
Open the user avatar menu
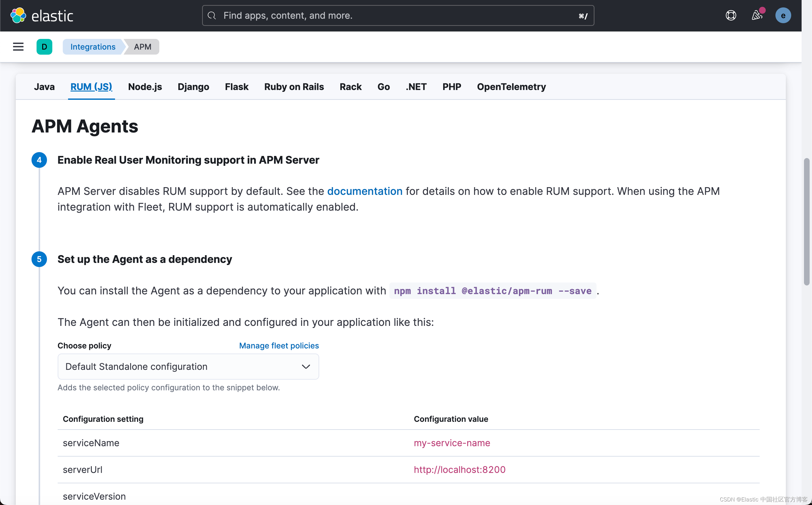click(783, 15)
